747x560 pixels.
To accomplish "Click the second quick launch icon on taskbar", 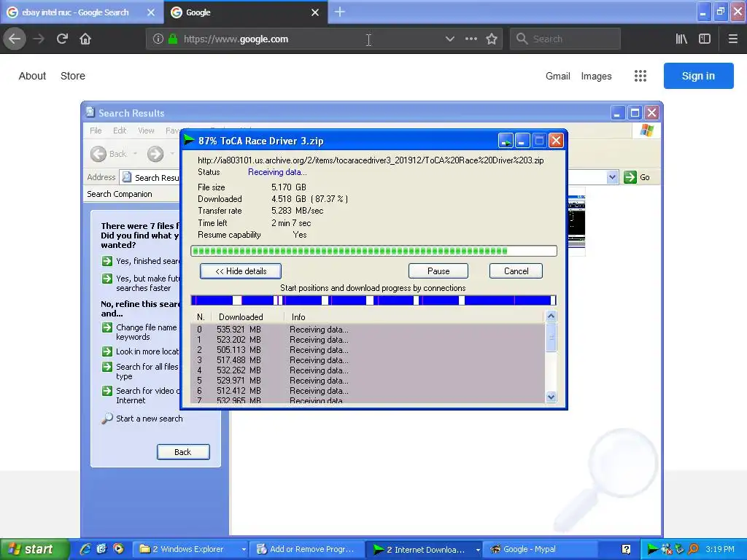I will 101,549.
